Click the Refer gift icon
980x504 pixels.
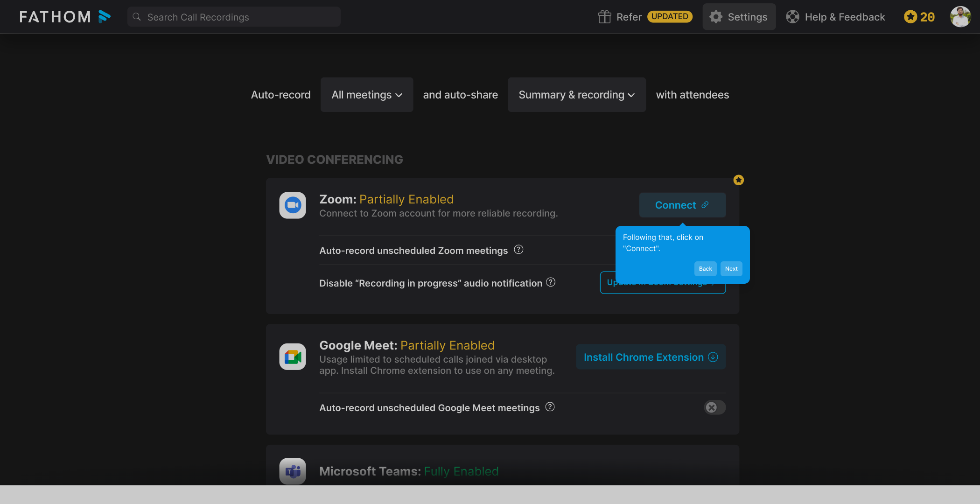604,17
